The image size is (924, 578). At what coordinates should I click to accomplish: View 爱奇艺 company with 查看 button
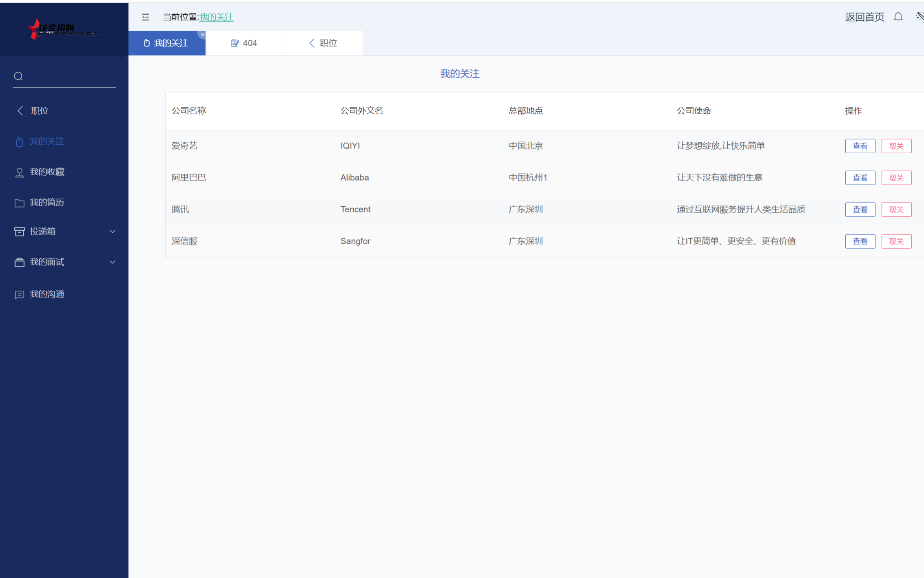[x=860, y=146]
